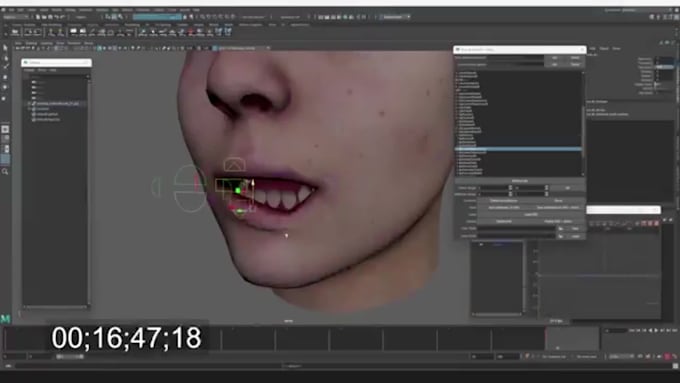Image resolution: width=680 pixels, height=383 pixels.
Task: Click the magnifier search icon in toolbox
Action: [x=5, y=172]
